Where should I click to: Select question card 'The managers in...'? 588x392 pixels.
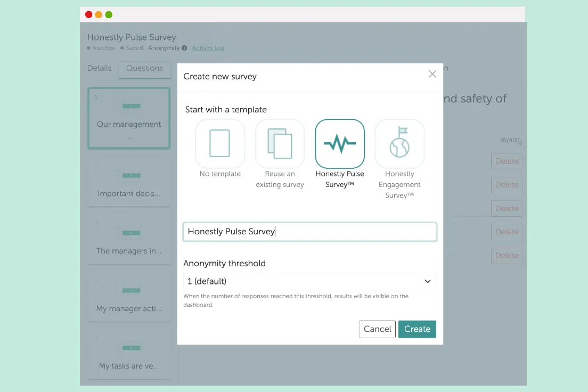click(129, 239)
